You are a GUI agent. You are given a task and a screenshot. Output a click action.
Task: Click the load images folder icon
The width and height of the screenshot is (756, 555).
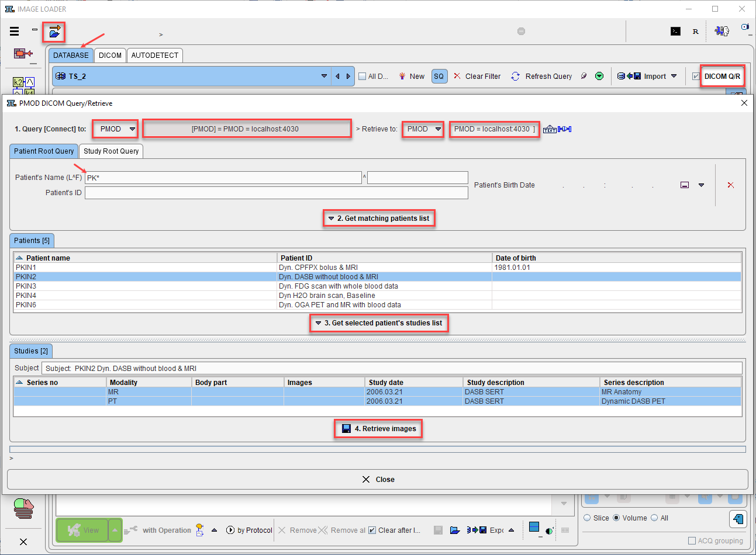pos(54,32)
